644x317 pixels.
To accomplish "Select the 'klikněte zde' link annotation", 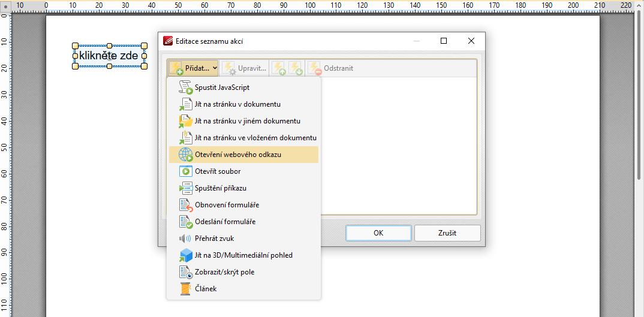I will [x=109, y=56].
